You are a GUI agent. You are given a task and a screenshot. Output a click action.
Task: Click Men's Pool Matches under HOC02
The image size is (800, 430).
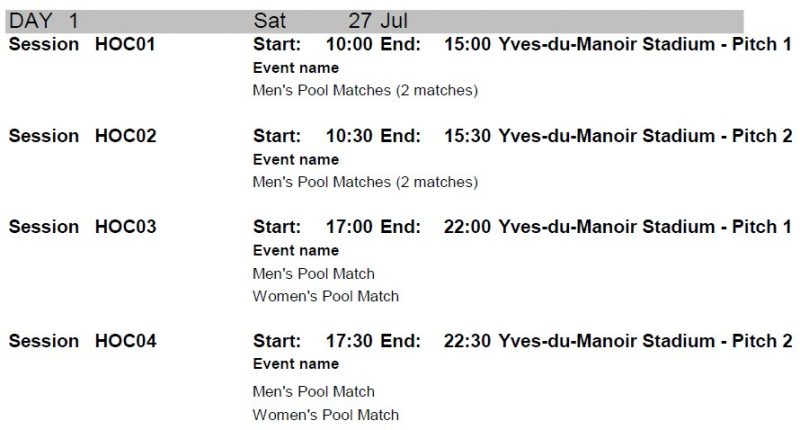pos(365,182)
